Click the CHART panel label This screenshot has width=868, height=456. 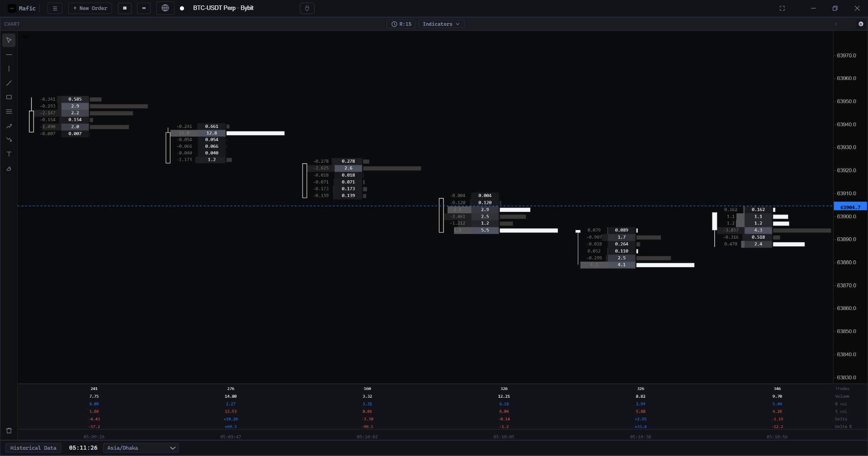pos(12,24)
